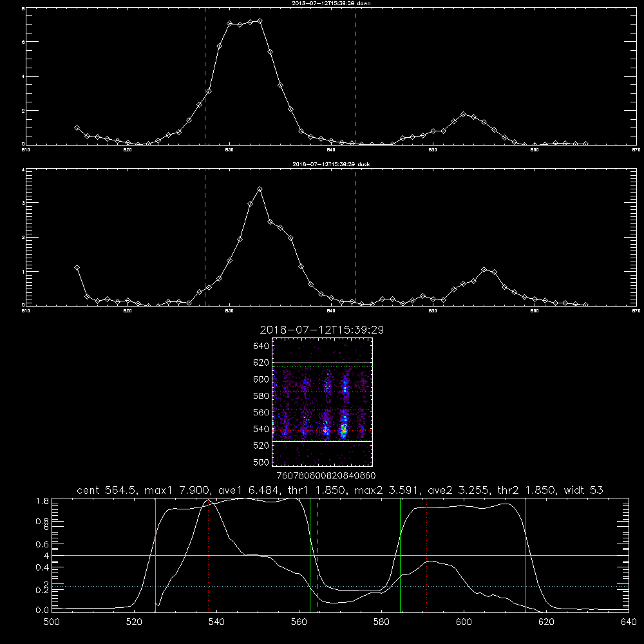Click the '580' label on bottom plot x-axis
Image resolution: width=644 pixels, height=644 pixels.
pyautogui.click(x=381, y=622)
